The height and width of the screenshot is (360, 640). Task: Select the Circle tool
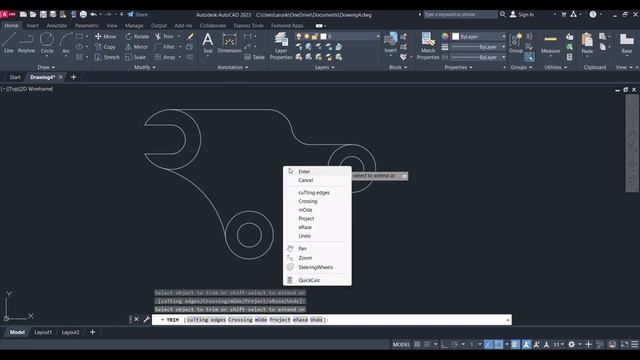(47, 43)
